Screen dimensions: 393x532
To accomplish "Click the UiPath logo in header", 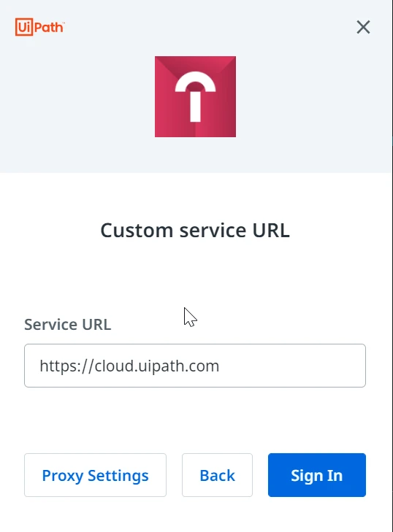I will coord(39,27).
